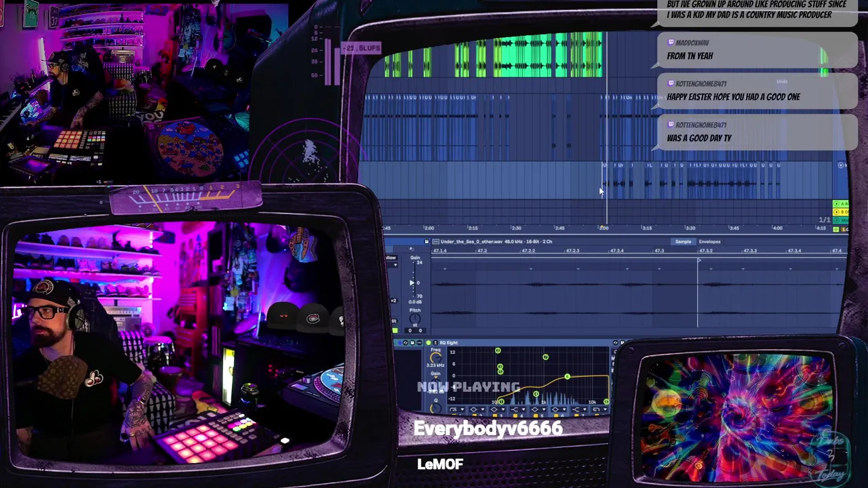Toggle the Follow button in clip view
Screen dimensions: 868x488
[x=391, y=258]
